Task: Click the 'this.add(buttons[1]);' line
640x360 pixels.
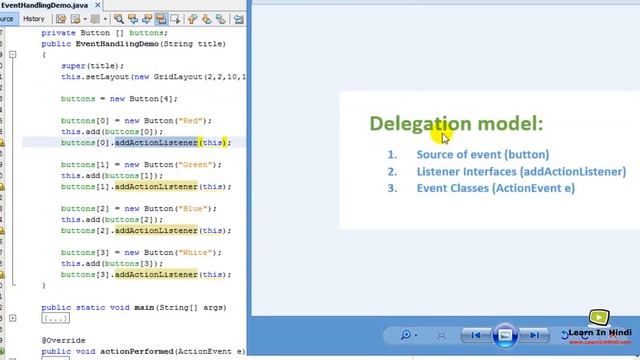Action: click(112, 176)
